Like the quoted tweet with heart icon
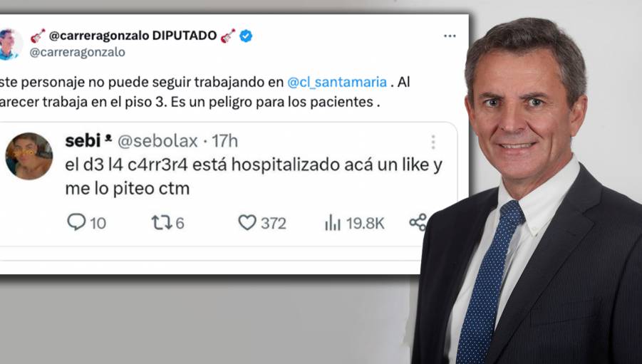 [x=247, y=223]
